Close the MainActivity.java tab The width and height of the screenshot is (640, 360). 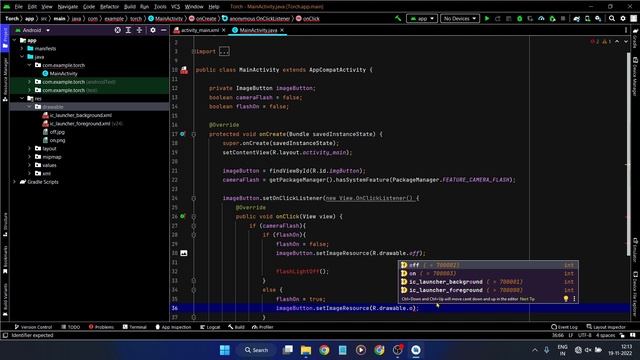click(282, 30)
